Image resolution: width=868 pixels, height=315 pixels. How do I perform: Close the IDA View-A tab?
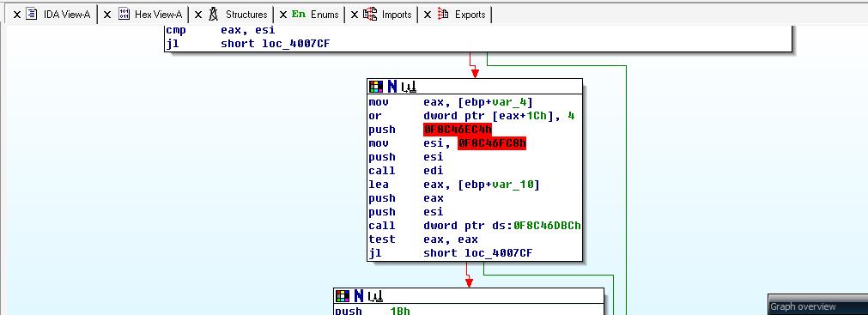pos(16,15)
